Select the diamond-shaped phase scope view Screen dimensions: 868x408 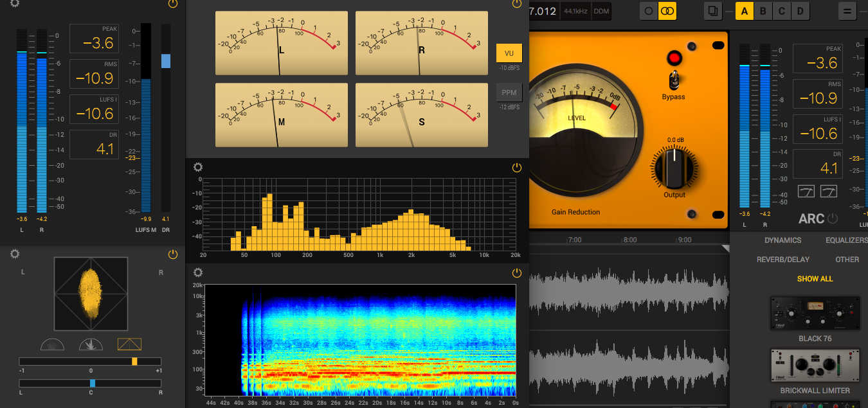tap(129, 345)
